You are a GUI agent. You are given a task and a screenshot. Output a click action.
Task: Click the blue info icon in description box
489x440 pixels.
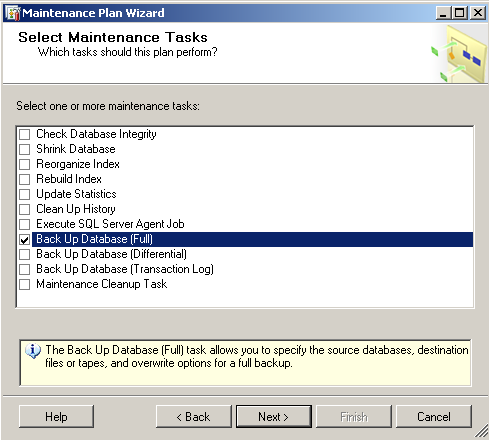click(33, 351)
